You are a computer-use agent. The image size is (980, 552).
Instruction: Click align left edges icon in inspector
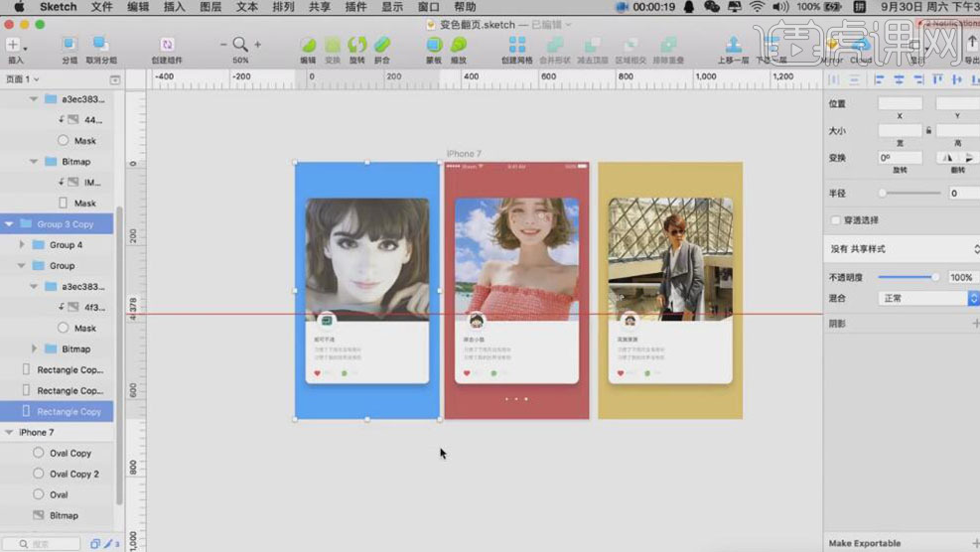(x=879, y=79)
